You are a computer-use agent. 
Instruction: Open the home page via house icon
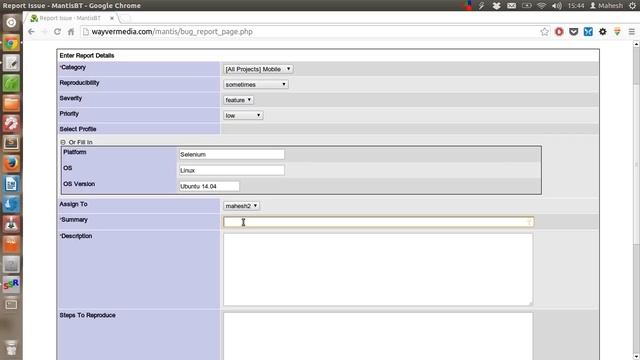[71, 31]
